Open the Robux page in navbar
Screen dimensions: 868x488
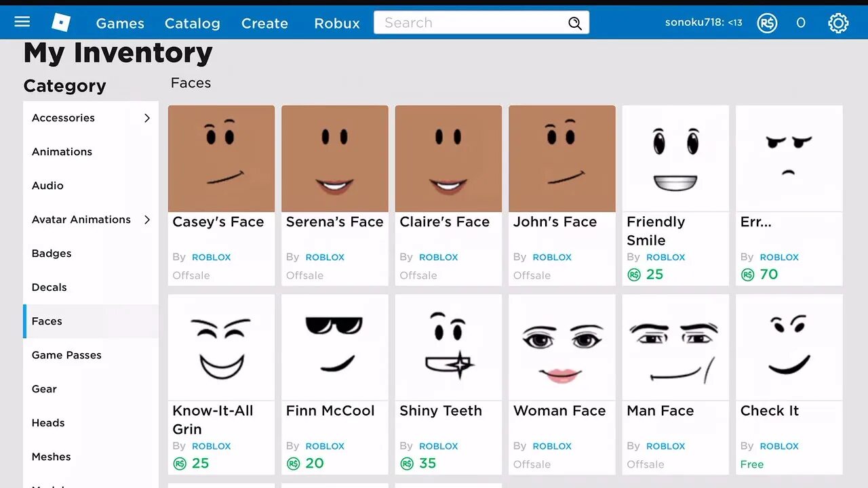pyautogui.click(x=337, y=23)
